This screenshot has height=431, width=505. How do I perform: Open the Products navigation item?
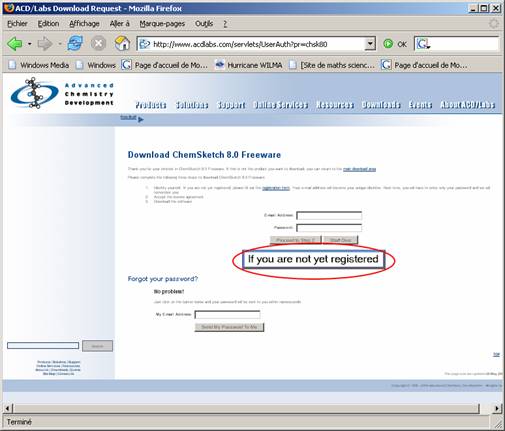151,105
